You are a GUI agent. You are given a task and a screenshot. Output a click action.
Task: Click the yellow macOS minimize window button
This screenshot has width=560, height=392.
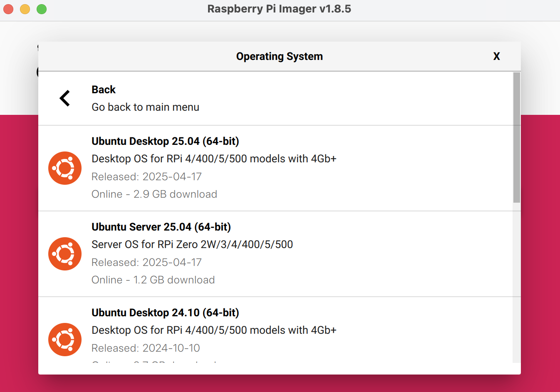25,9
